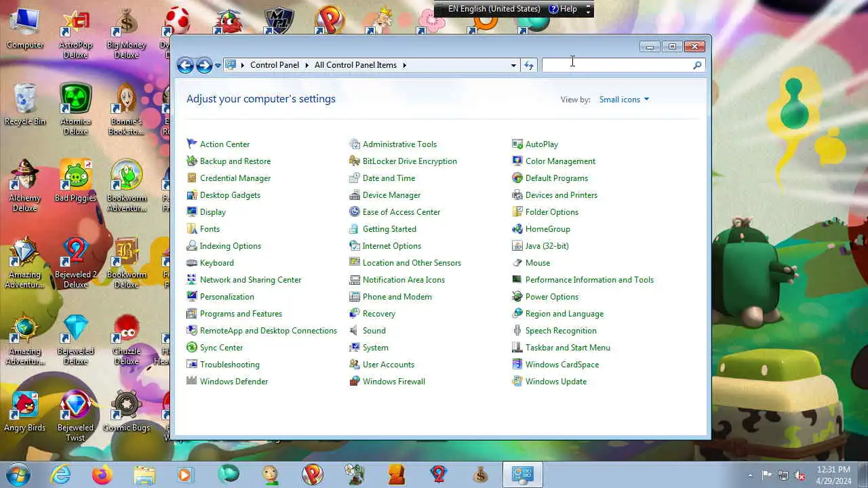Open the AutoPlay icon
The image size is (868, 488).
[x=517, y=144]
